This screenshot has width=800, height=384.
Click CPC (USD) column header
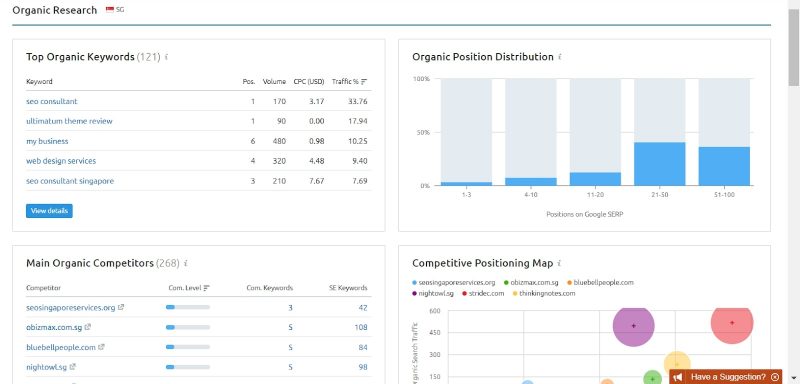[x=309, y=82]
